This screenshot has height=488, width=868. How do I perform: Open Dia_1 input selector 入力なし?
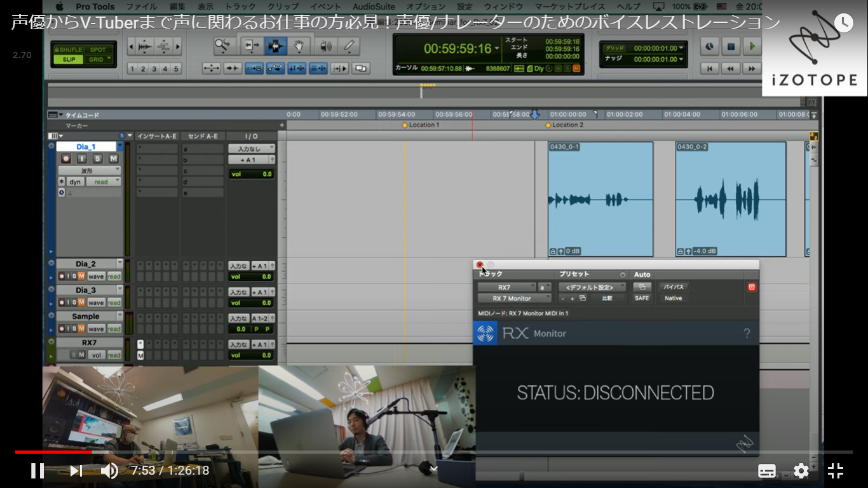click(x=252, y=148)
